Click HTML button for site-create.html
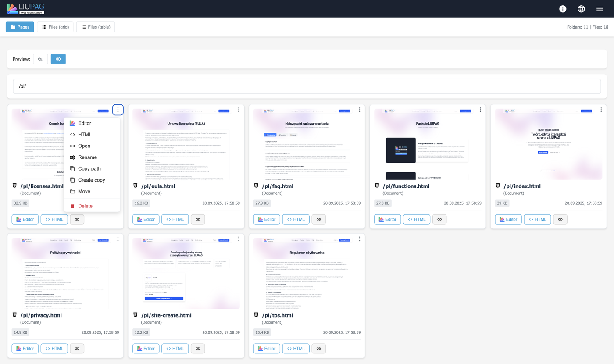 [174, 349]
